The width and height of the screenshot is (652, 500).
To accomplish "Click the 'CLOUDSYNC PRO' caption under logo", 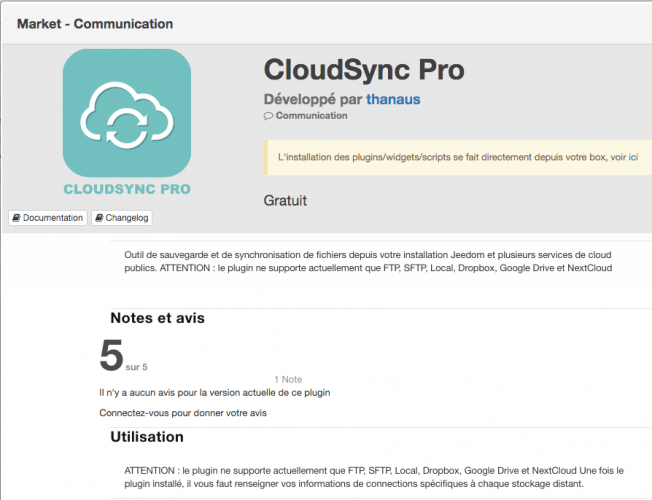I will 127,189.
